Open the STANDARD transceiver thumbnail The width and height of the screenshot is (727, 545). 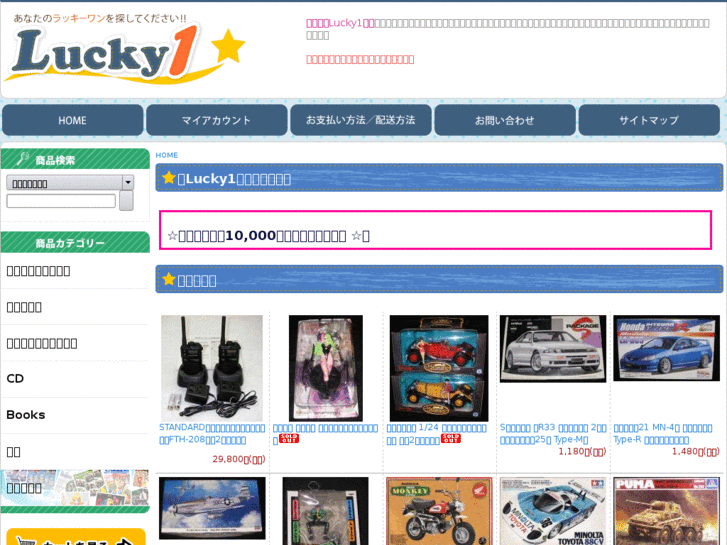click(x=212, y=368)
